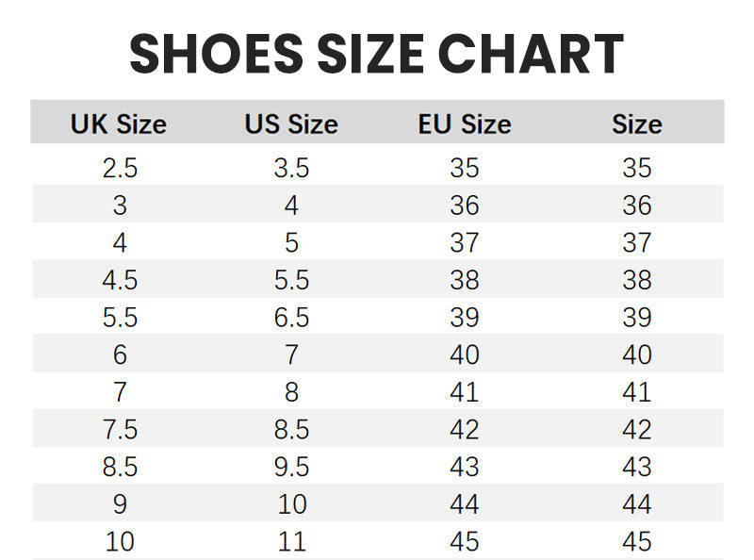Screen dimensions: 754x560
Task: Select EU size 44 cell
Action: pos(465,504)
